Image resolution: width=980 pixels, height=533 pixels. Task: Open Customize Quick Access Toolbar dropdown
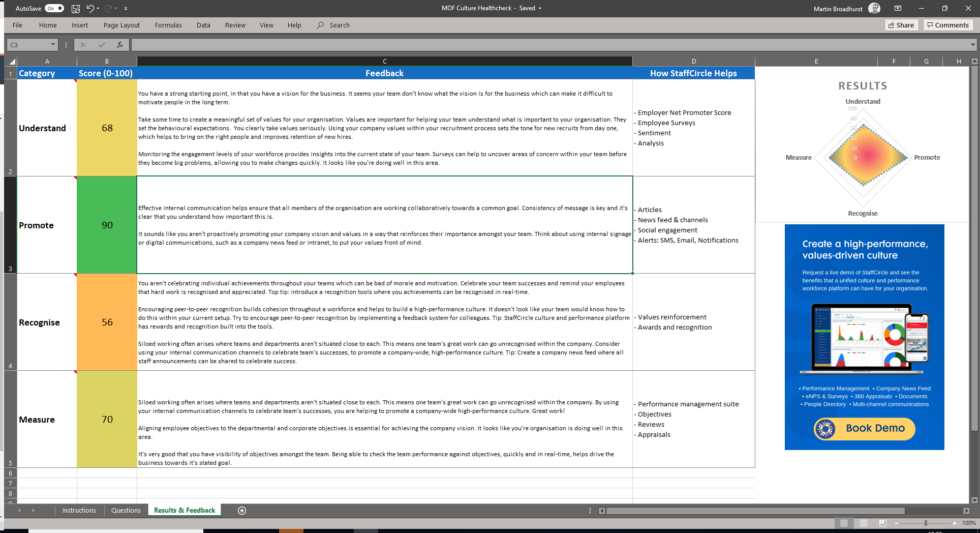coord(126,9)
